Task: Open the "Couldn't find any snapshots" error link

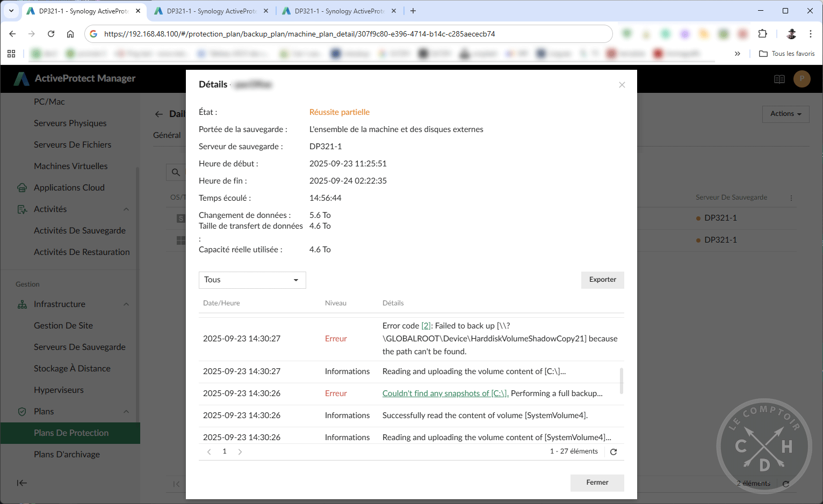Action: point(445,393)
